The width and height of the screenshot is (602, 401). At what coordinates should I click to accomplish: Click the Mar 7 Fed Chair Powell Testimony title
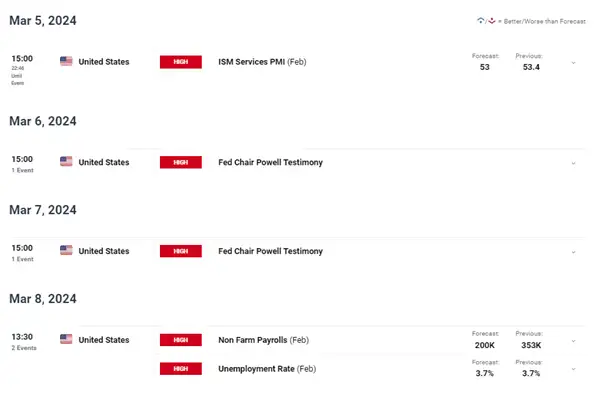pyautogui.click(x=270, y=251)
